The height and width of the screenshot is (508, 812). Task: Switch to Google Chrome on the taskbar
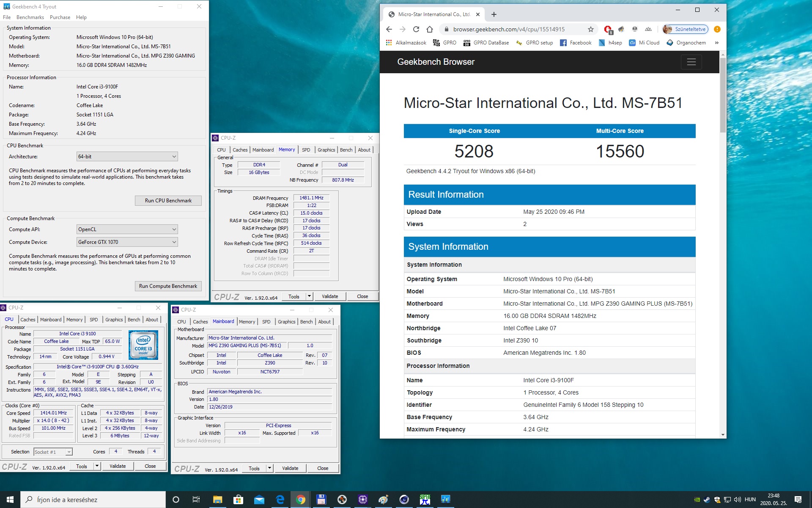coord(301,500)
